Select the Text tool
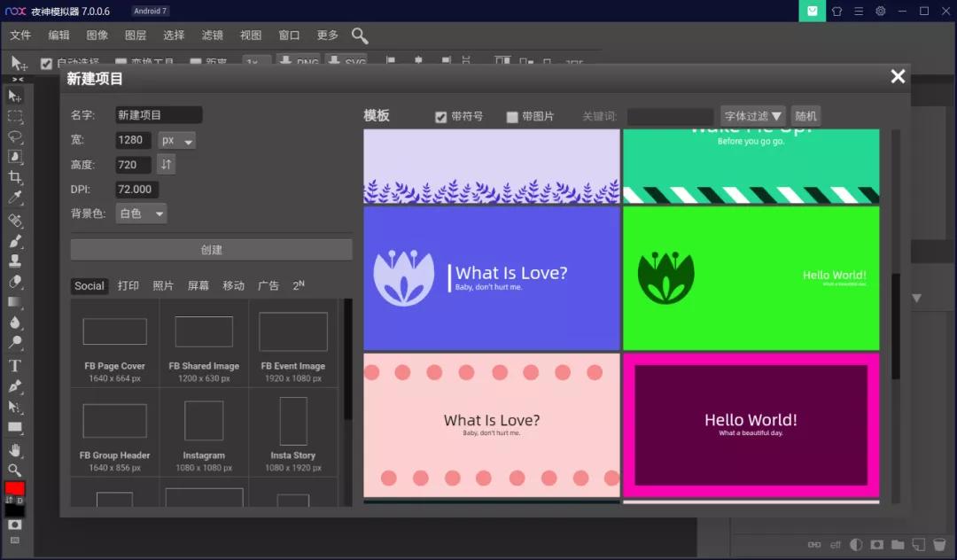957x560 pixels. (x=16, y=365)
